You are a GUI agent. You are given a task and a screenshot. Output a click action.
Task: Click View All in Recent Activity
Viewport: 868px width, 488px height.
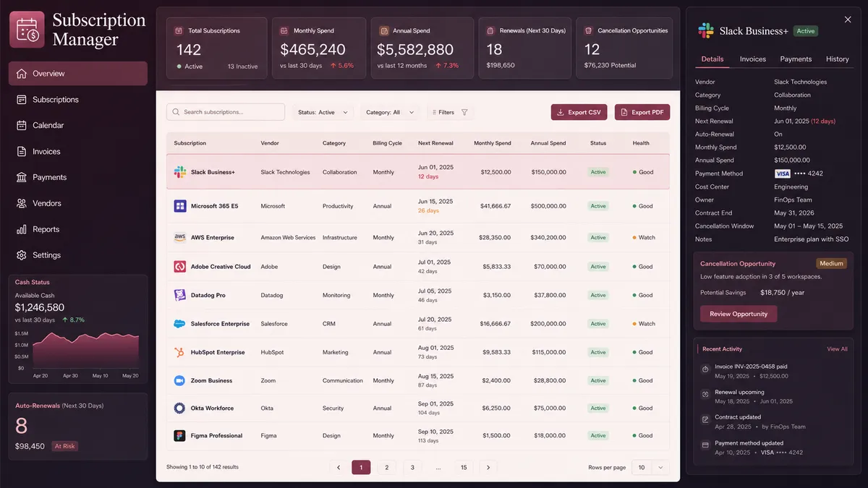point(837,349)
